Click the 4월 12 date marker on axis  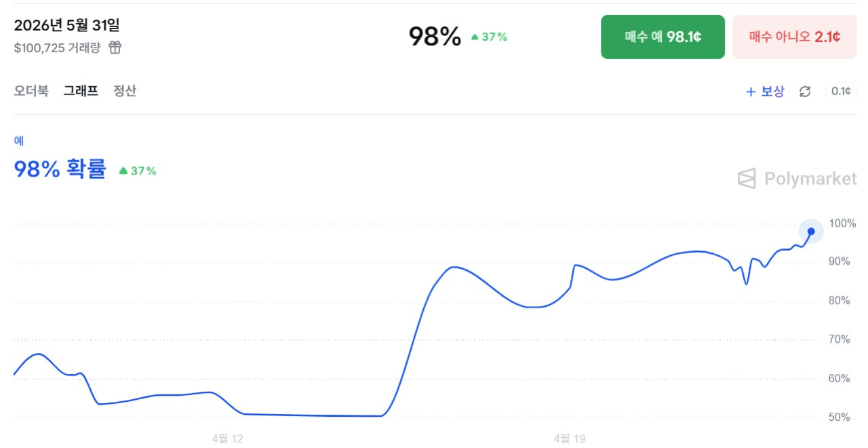(x=227, y=438)
